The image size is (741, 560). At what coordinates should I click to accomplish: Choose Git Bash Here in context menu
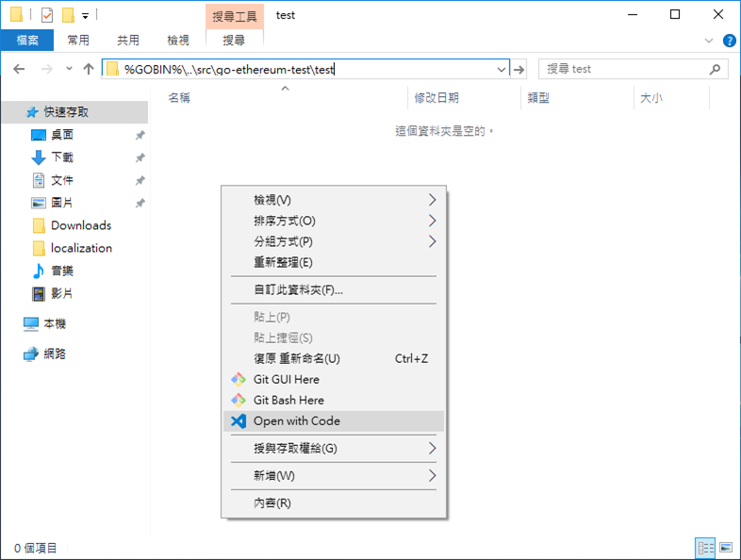[x=334, y=401]
